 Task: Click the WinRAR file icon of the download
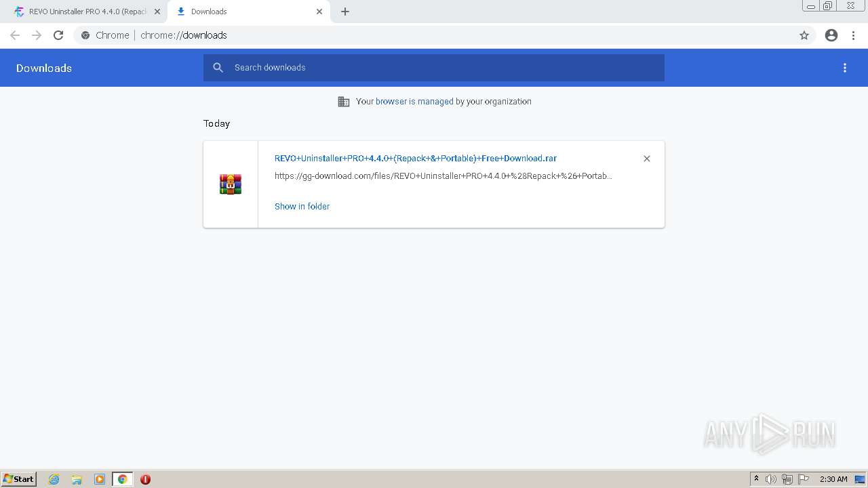pos(231,184)
